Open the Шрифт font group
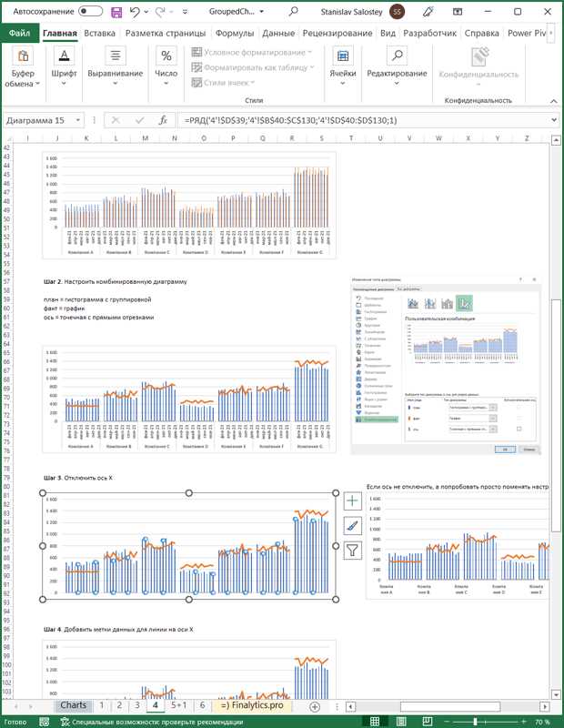The width and height of the screenshot is (564, 728). (x=64, y=66)
